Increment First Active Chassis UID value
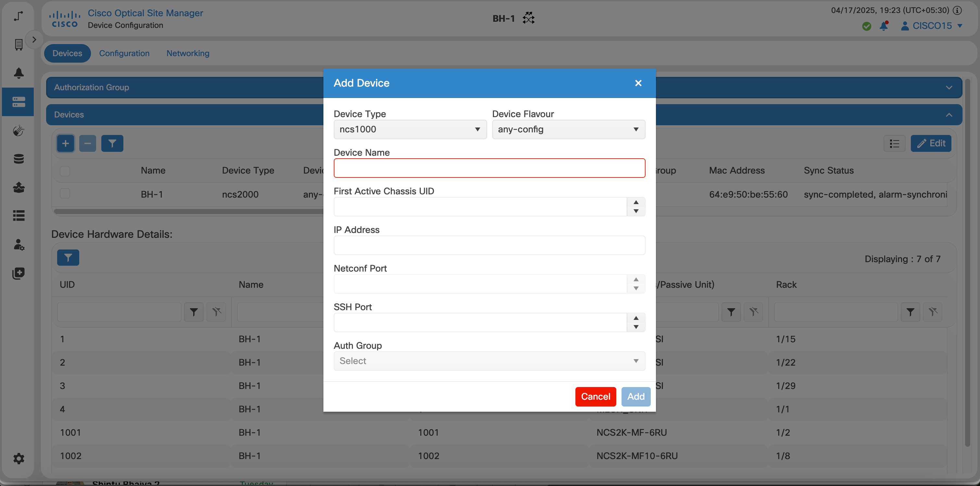Screen dimensions: 980x486 click(x=636, y=202)
